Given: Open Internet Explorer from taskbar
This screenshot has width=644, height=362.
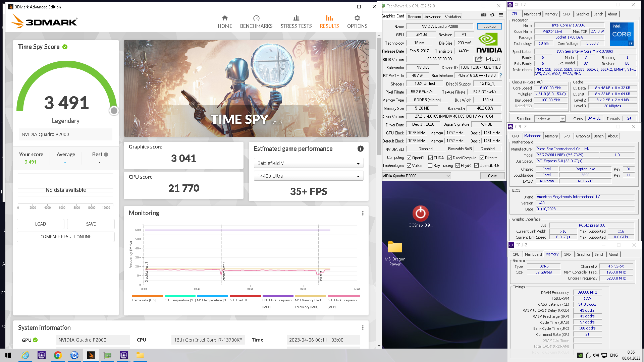Looking at the screenshot, I should tap(25, 355).
